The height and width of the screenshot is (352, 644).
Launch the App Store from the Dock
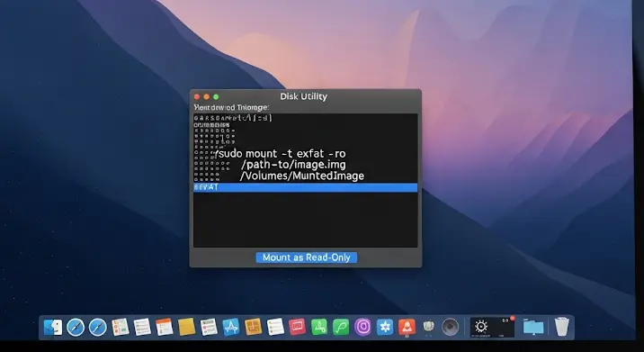tap(231, 328)
